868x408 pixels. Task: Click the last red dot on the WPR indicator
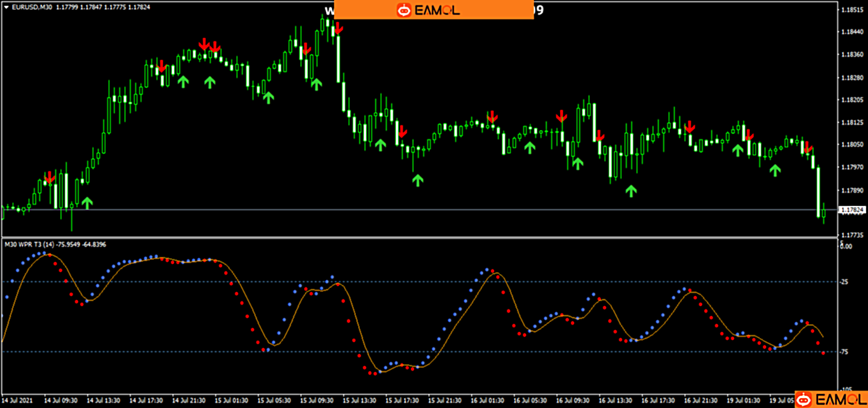(824, 353)
